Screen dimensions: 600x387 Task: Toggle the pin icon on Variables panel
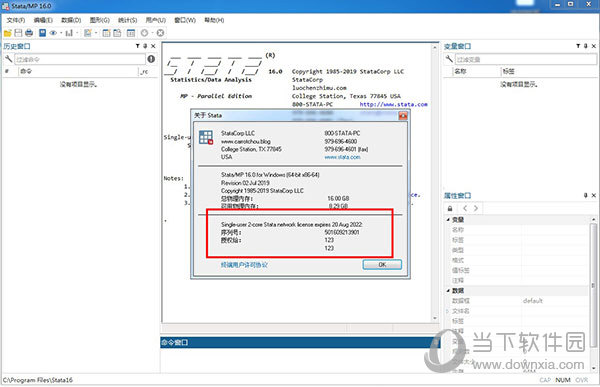point(586,46)
